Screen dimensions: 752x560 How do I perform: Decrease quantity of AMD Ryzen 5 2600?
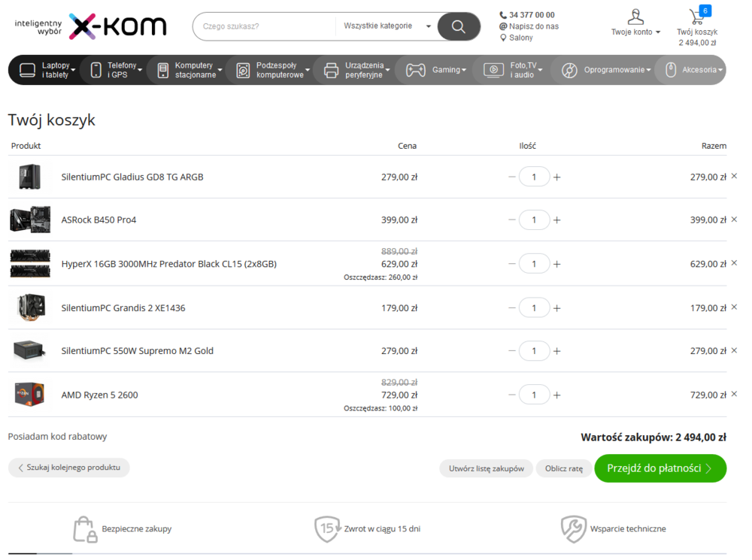click(x=512, y=395)
